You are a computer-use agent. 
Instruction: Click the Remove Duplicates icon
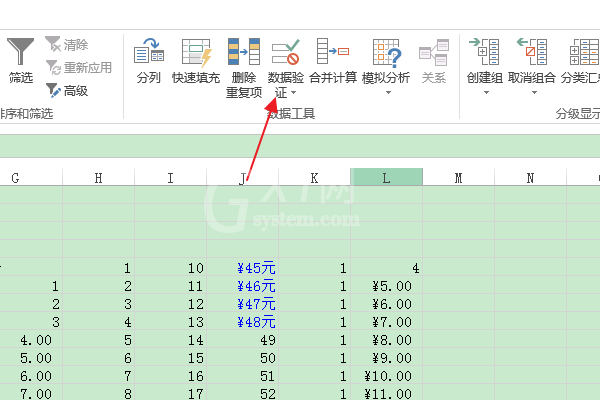(x=244, y=51)
